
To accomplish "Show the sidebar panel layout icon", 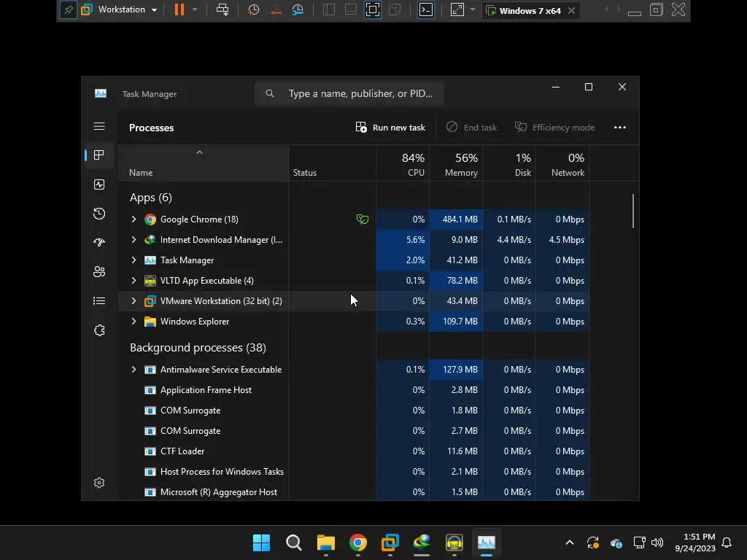I will coord(329,10).
